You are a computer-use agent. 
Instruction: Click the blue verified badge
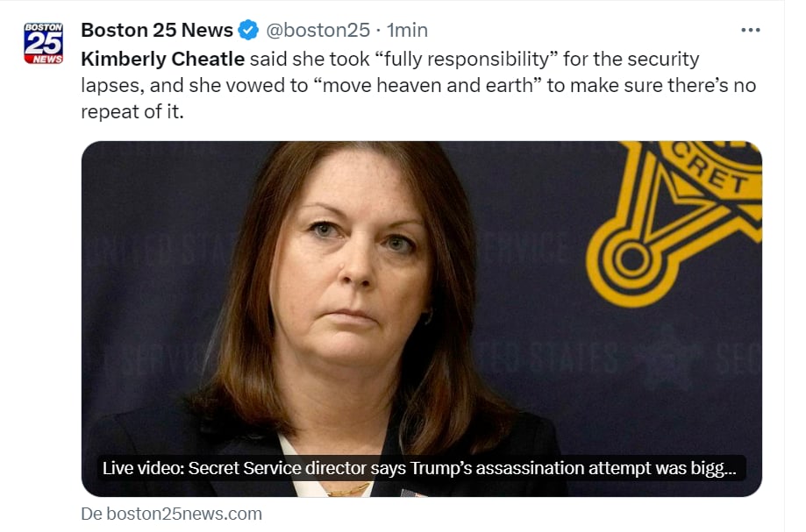pyautogui.click(x=249, y=30)
